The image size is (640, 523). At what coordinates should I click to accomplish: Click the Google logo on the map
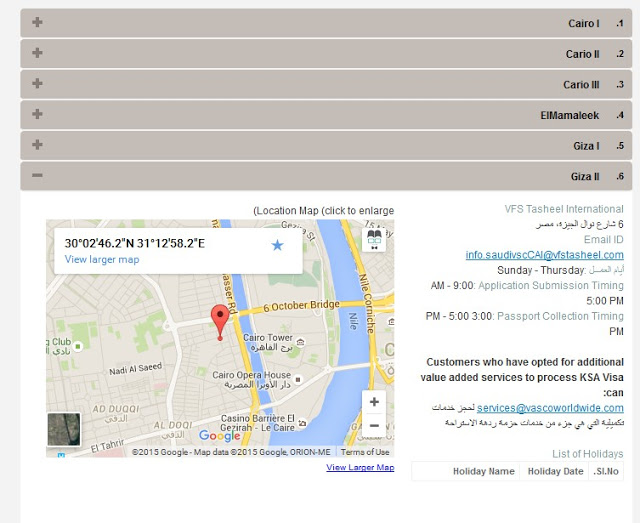[x=219, y=436]
